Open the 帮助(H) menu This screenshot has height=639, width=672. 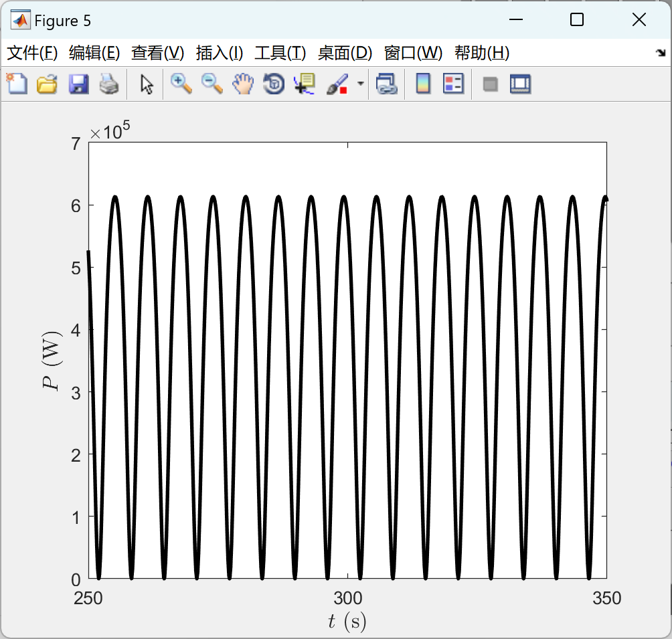pyautogui.click(x=482, y=53)
